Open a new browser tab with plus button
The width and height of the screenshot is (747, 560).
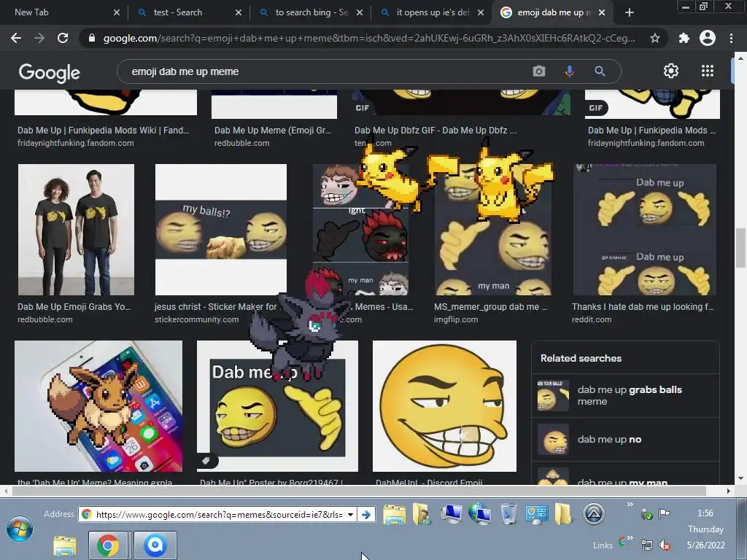tap(630, 12)
